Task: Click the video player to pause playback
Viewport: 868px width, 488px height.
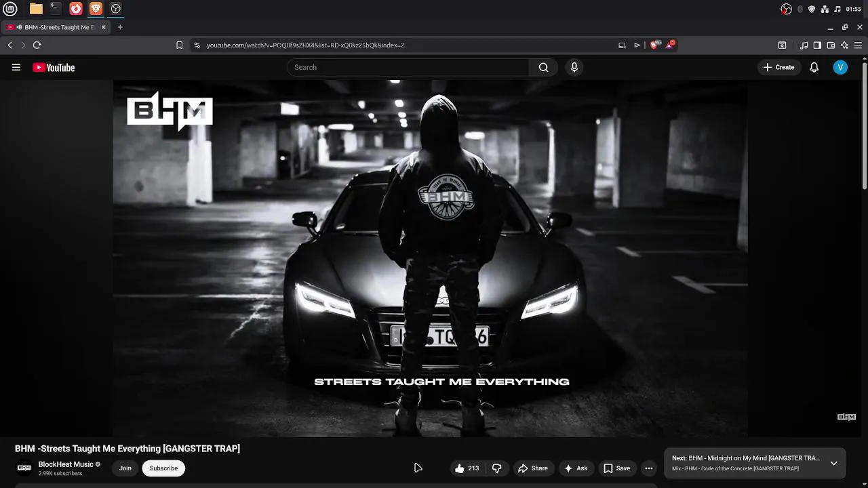Action: 430,258
